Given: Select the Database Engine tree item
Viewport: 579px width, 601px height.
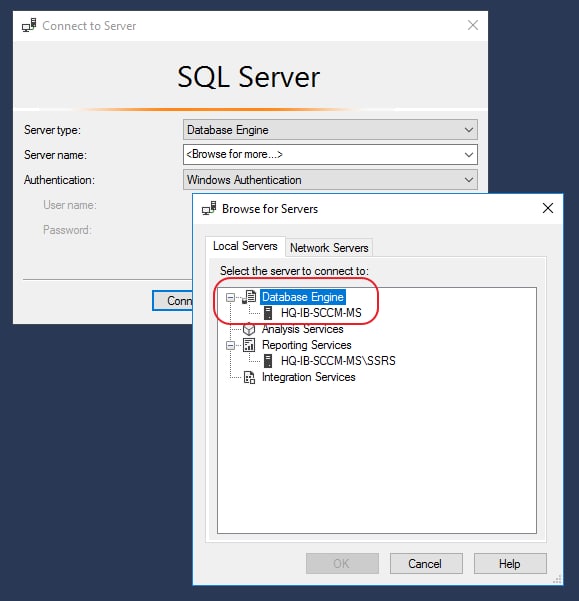Looking at the screenshot, I should coord(303,297).
